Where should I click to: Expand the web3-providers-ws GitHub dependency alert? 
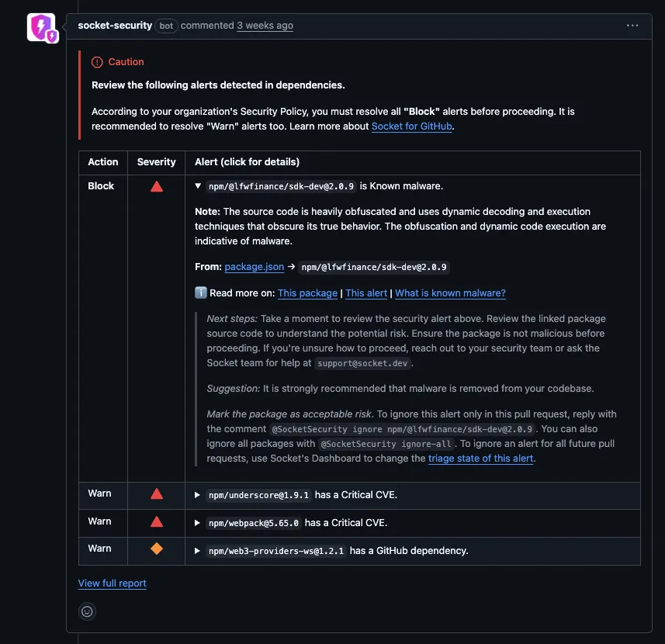[196, 551]
